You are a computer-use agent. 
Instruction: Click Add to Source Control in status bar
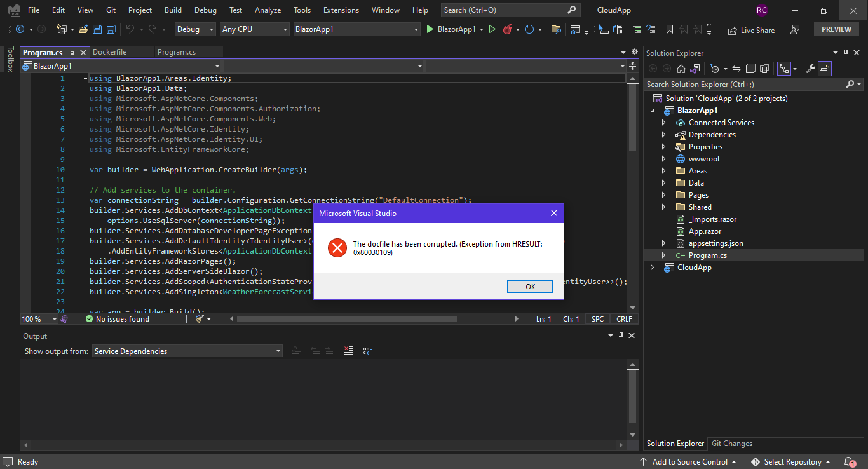689,462
